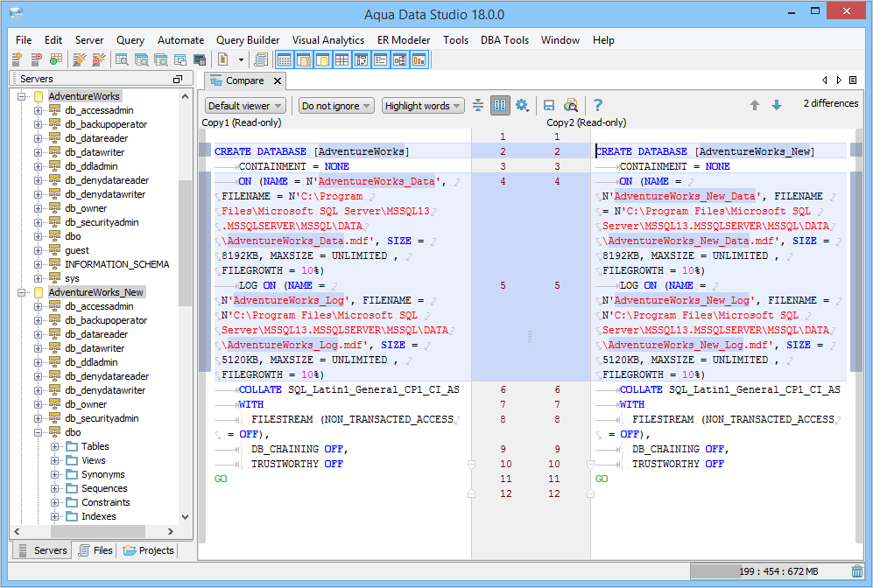Click the help question mark icon
873x588 pixels.
tap(598, 105)
